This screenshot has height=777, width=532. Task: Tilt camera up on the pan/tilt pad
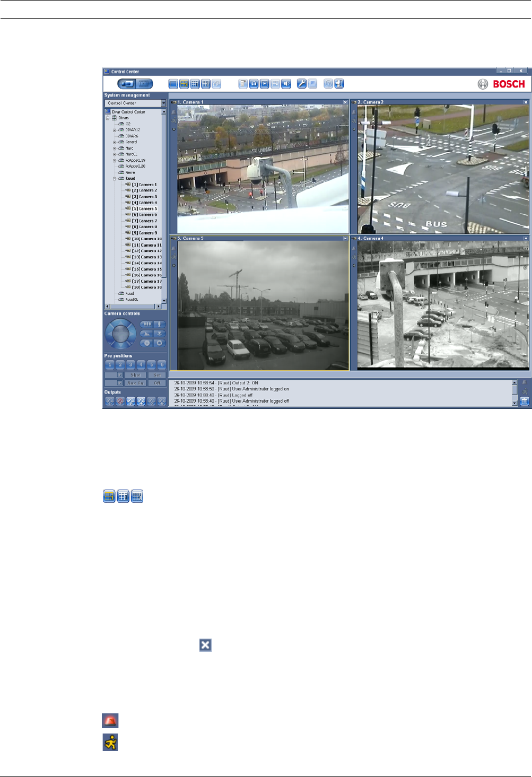point(120,322)
